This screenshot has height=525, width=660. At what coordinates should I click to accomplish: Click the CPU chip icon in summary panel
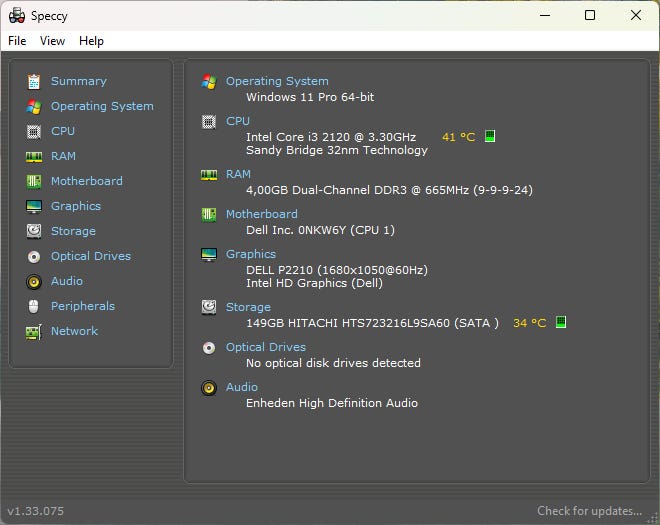[x=209, y=122]
